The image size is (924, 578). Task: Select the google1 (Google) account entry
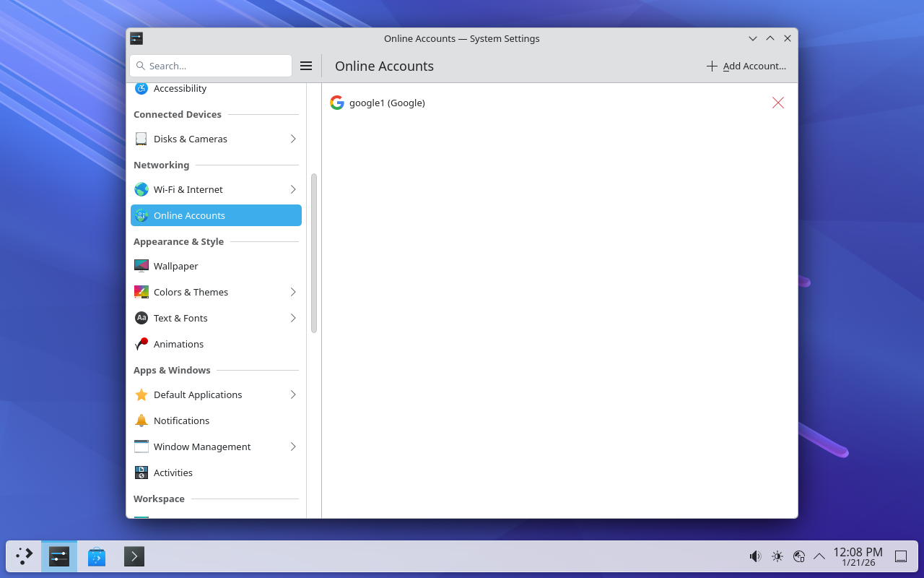pos(387,103)
